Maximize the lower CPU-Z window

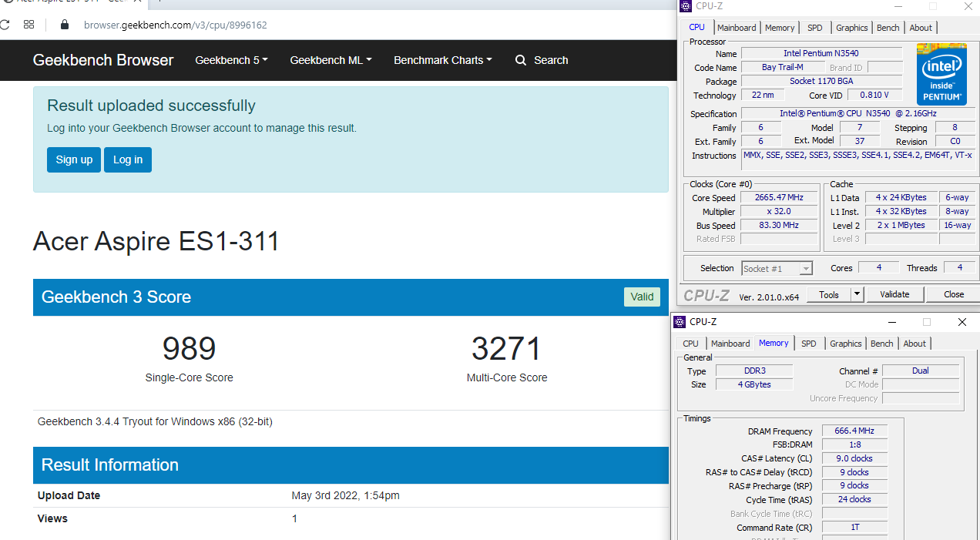(927, 322)
